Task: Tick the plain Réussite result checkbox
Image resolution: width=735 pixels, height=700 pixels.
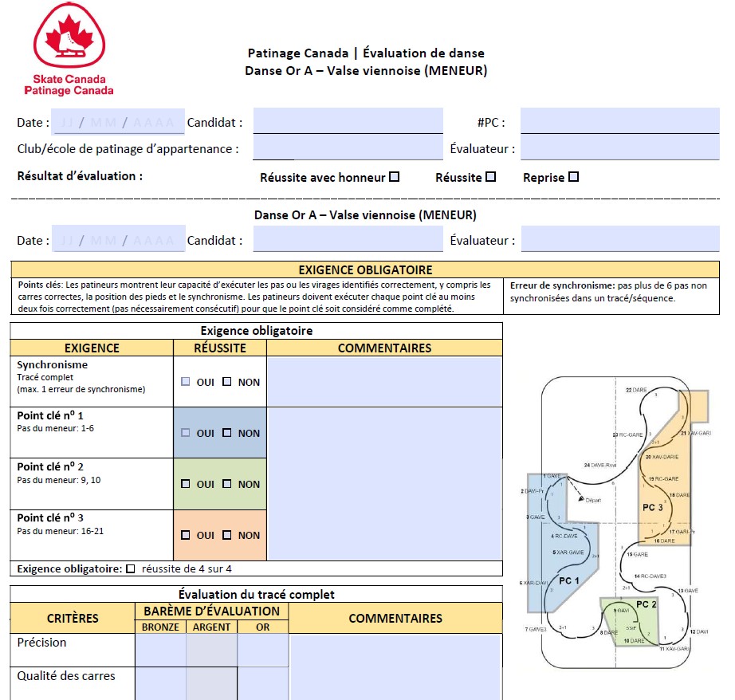Action: [491, 177]
